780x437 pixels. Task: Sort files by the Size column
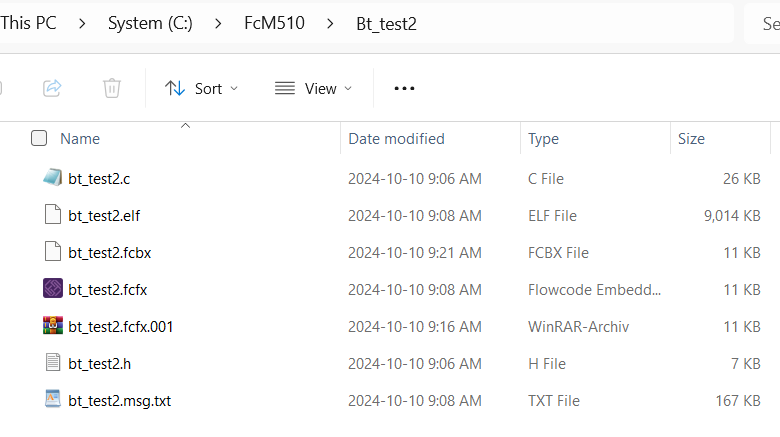(x=691, y=139)
